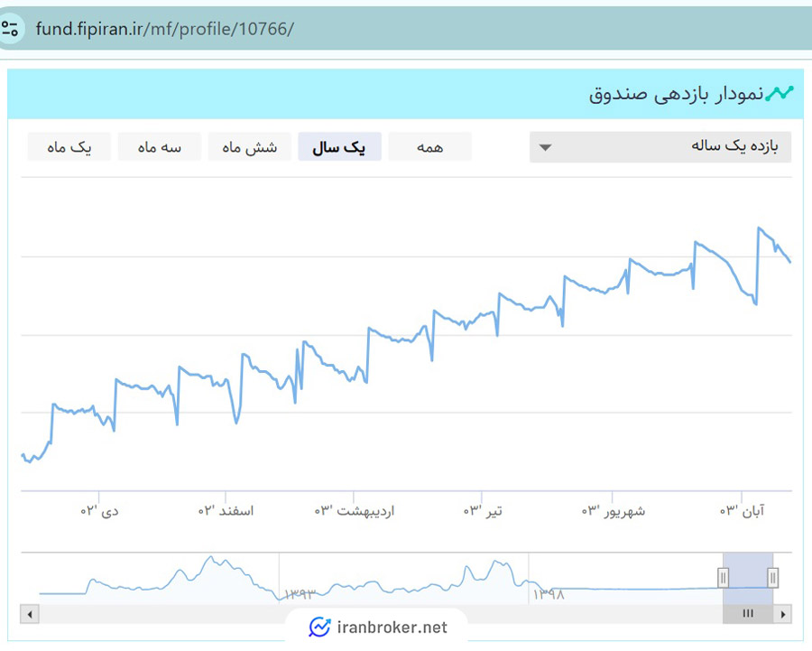Click the right navigator range handle
812x651 pixels.
772,577
